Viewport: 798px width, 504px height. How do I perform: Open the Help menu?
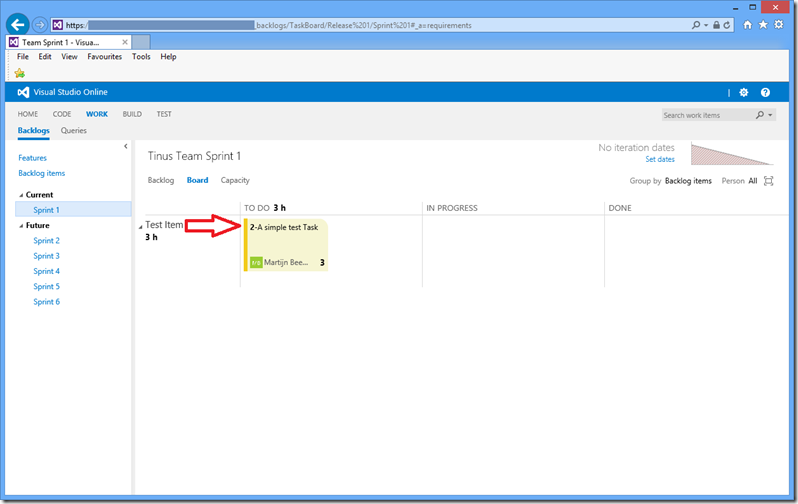[168, 57]
